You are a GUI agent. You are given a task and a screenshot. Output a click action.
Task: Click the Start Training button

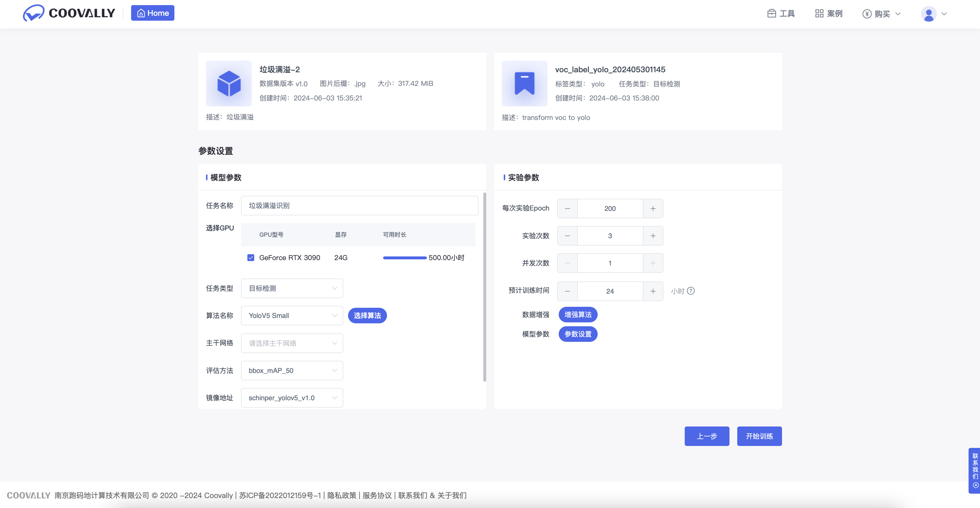[759, 436]
